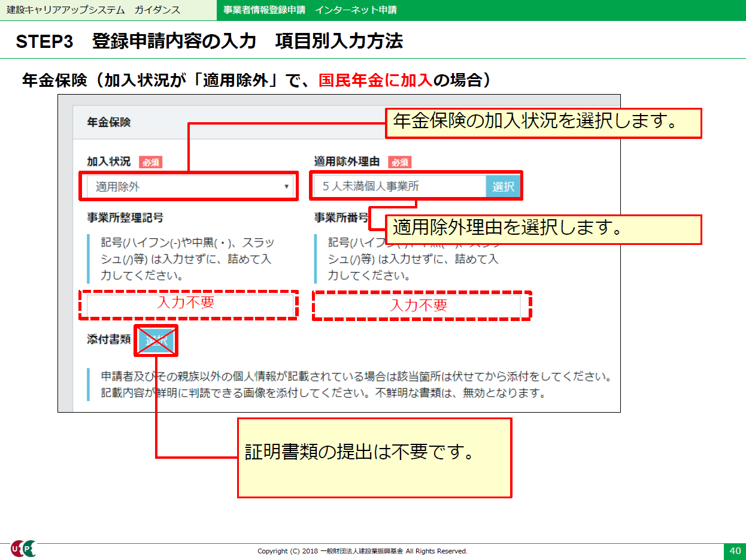Click the 加入状況 label

coord(108,162)
